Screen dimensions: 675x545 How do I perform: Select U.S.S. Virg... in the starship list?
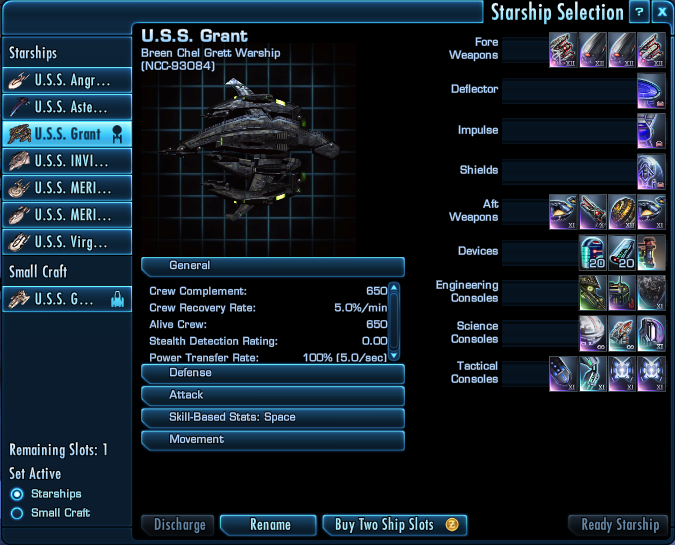[67, 242]
